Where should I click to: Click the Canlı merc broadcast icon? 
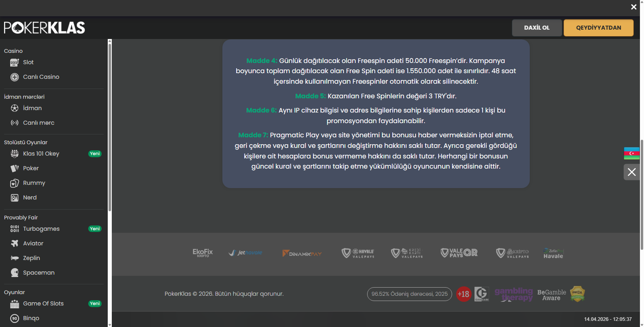(x=15, y=123)
